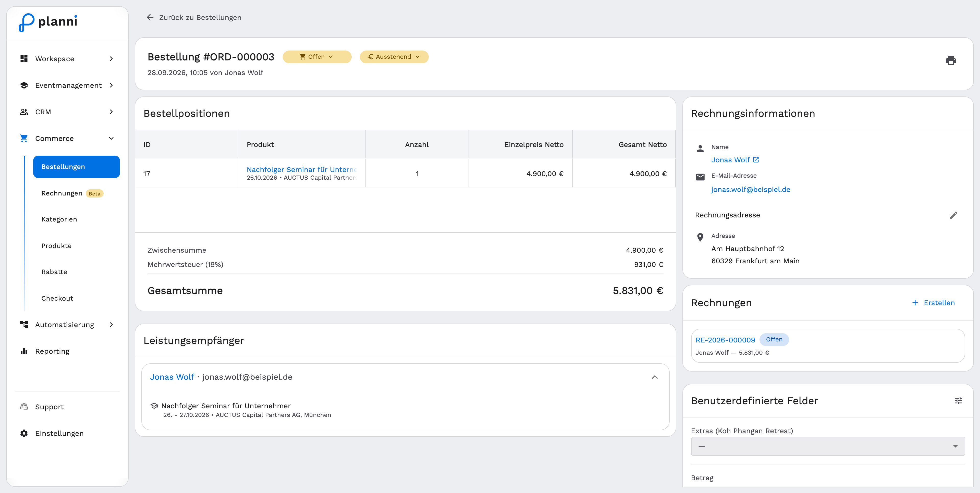
Task: Click the Jonas Wolf name link in Rechnungsinformationen
Action: [x=730, y=160]
